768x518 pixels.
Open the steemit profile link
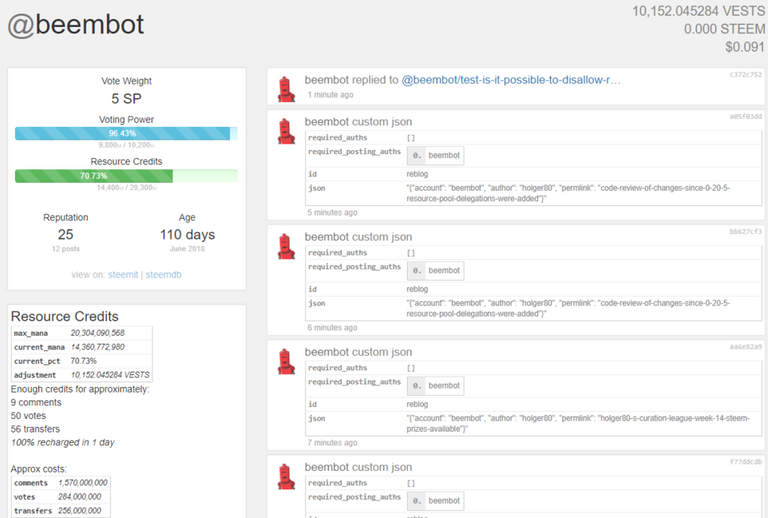tap(123, 275)
